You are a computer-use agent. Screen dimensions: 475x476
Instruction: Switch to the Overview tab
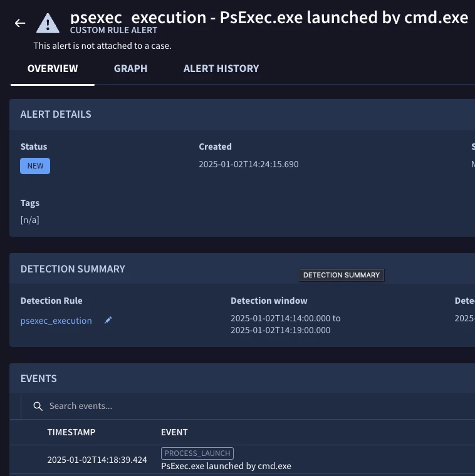coord(53,69)
